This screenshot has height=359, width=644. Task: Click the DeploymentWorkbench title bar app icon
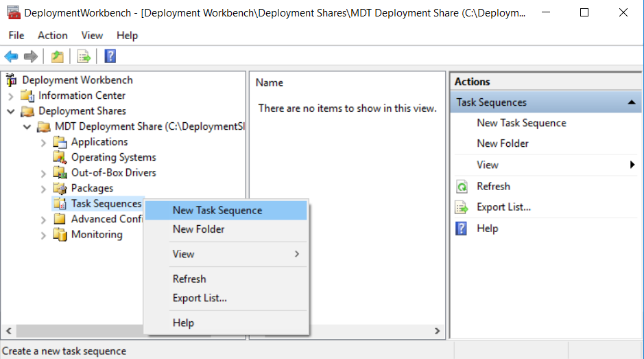pos(14,13)
